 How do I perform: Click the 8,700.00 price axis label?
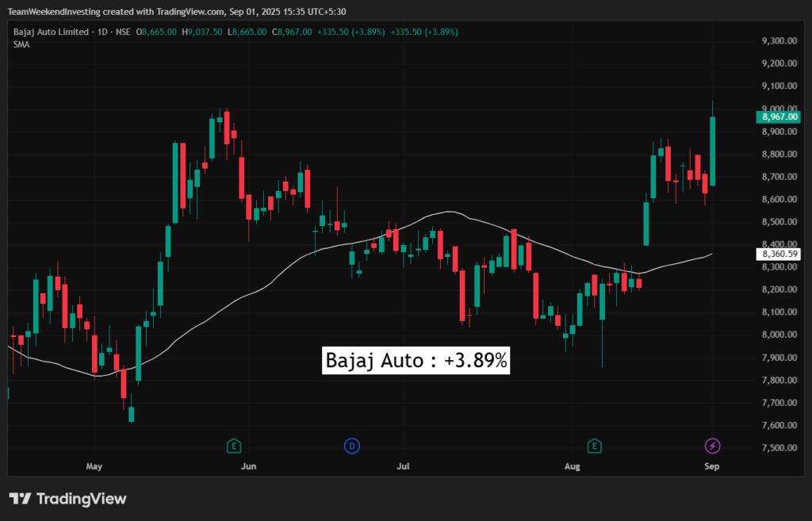tap(779, 177)
